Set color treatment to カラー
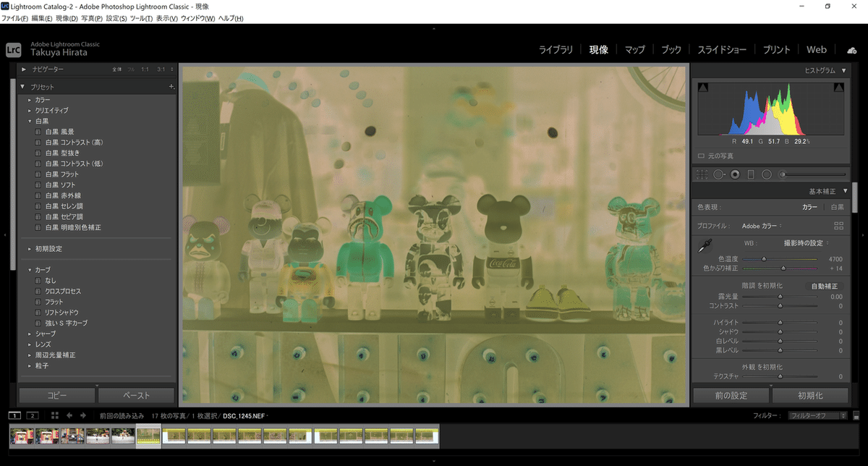Viewport: 868px width, 466px height. (x=810, y=207)
